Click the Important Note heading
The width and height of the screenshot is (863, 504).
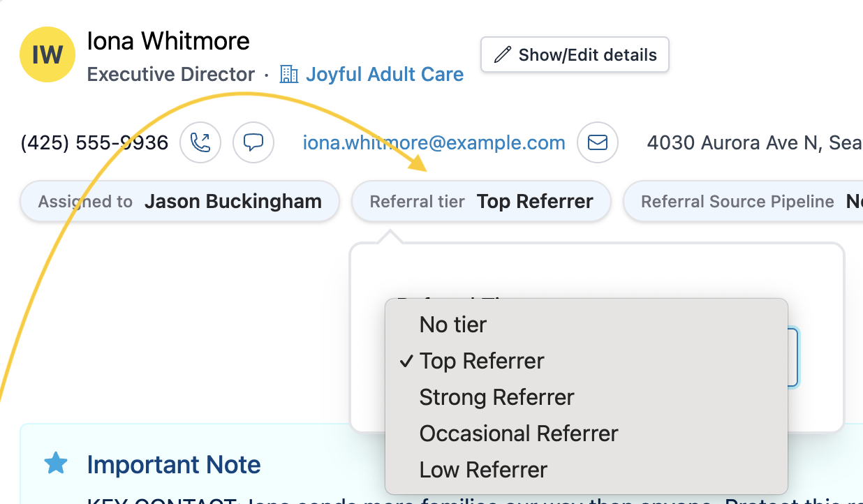(x=174, y=464)
